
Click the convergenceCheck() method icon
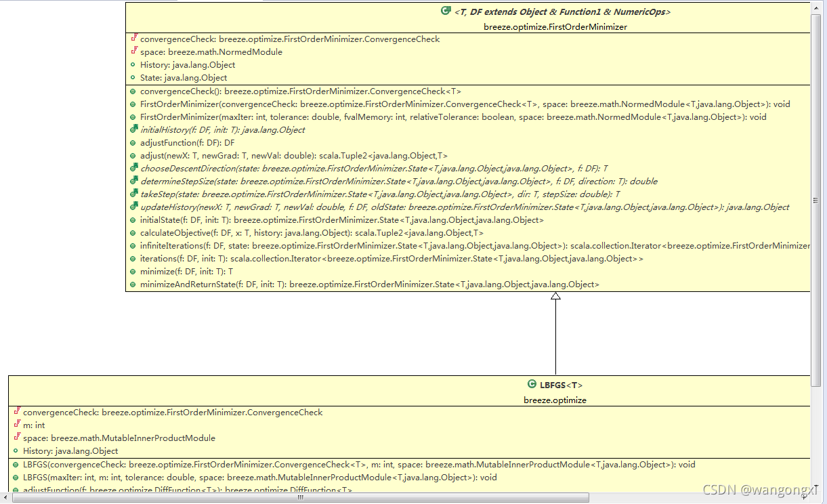pyautogui.click(x=133, y=91)
